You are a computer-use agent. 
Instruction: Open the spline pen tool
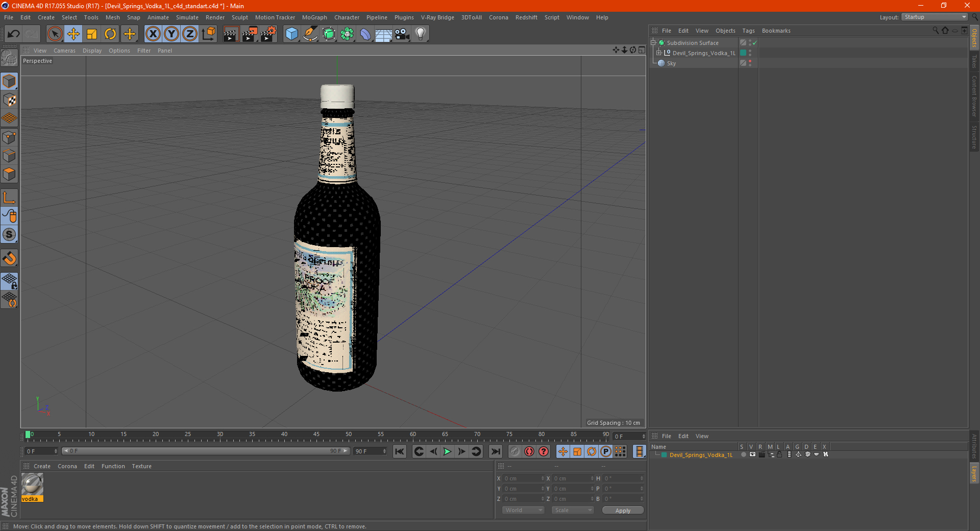pos(310,34)
